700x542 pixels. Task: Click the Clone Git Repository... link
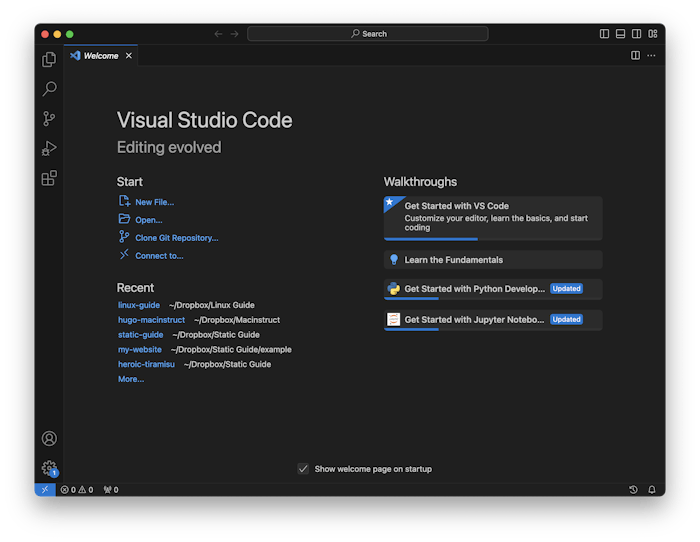click(x=176, y=238)
